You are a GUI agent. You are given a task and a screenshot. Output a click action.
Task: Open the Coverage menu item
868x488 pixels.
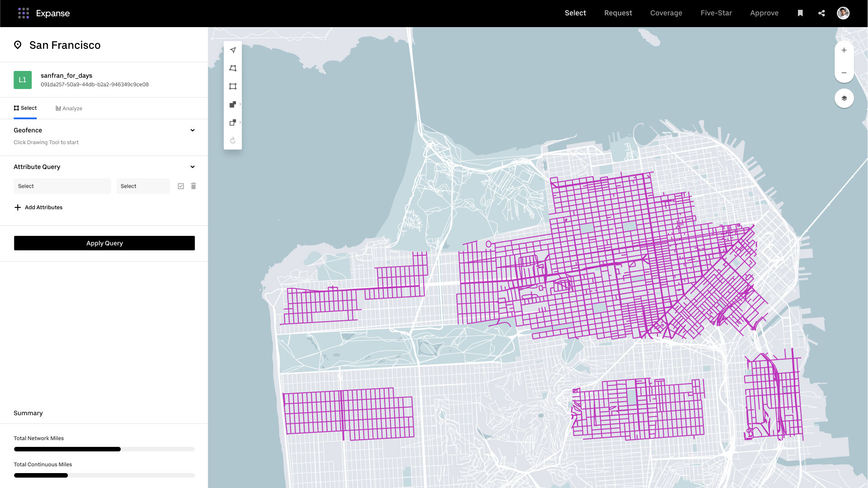[666, 13]
